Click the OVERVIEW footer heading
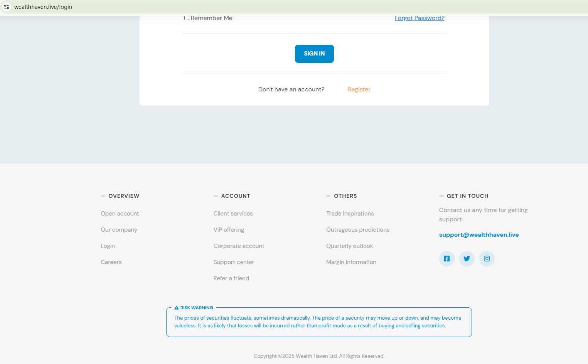 click(x=124, y=196)
